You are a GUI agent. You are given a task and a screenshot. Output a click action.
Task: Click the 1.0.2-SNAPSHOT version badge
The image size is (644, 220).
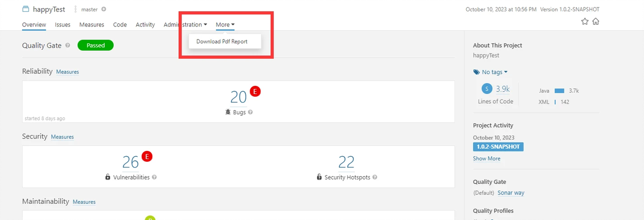tap(498, 147)
